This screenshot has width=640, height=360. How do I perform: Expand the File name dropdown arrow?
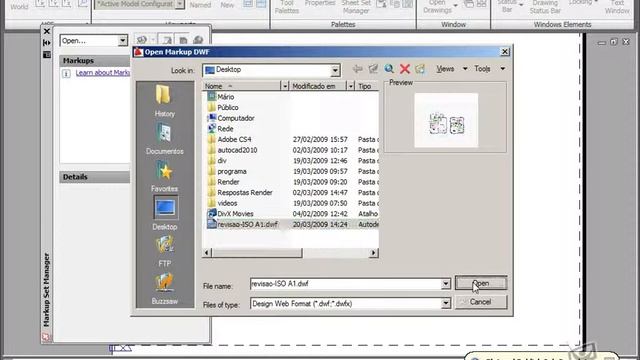point(445,284)
